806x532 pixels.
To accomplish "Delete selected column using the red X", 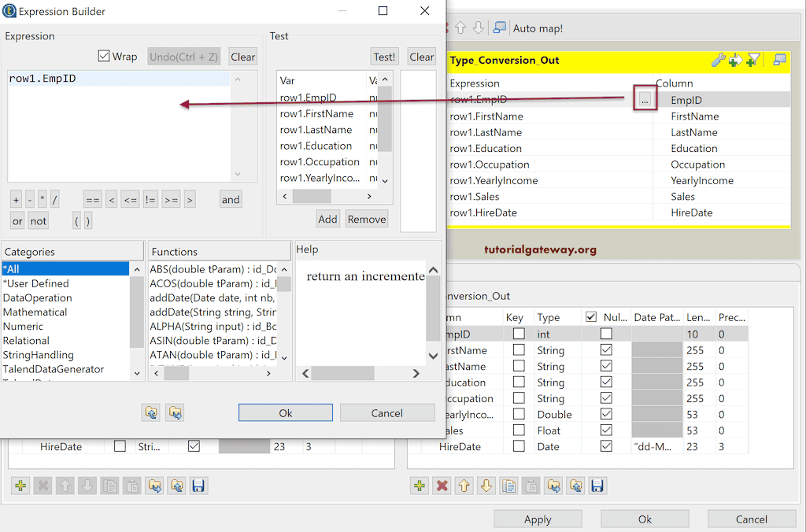I will click(440, 486).
